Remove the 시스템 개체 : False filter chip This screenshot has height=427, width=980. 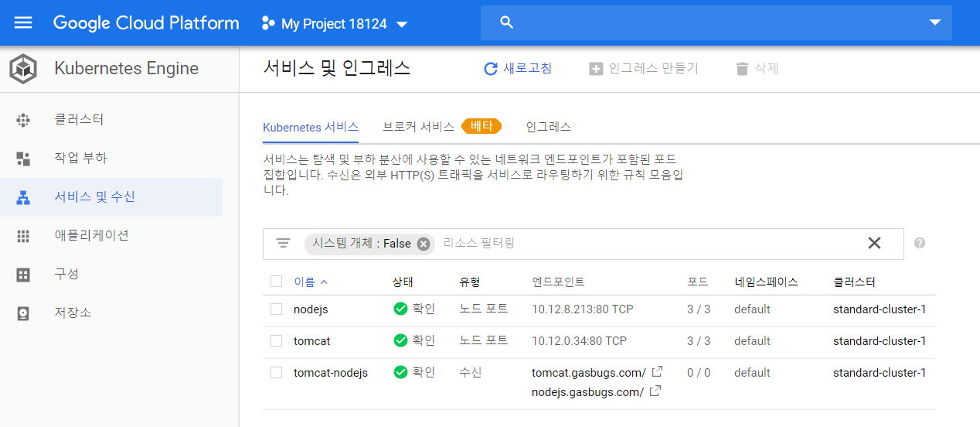(424, 244)
